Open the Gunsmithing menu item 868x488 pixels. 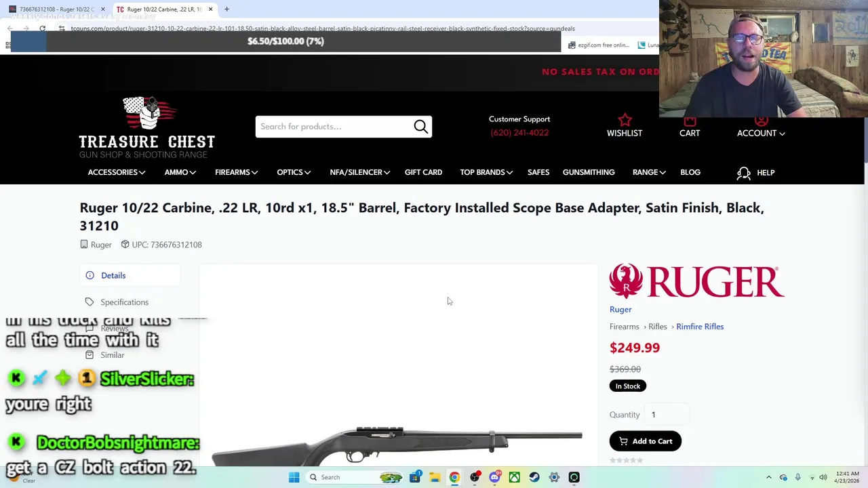pyautogui.click(x=589, y=172)
